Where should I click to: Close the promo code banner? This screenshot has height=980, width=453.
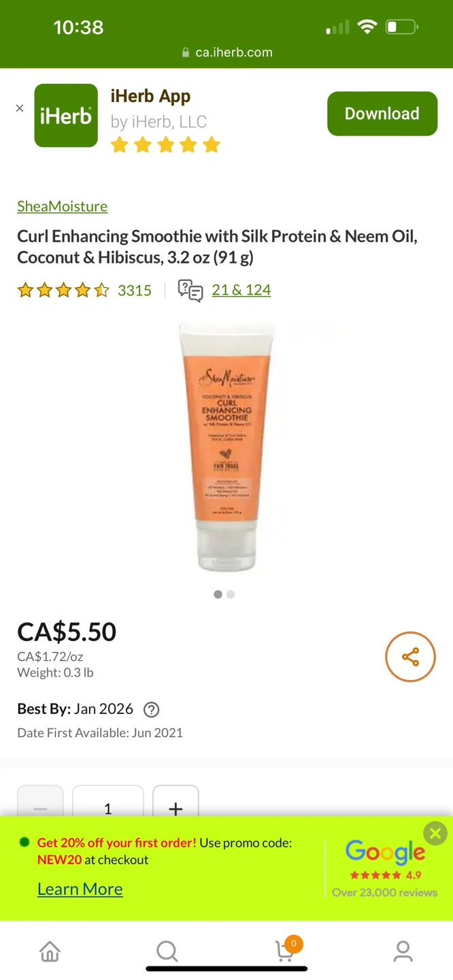click(435, 833)
